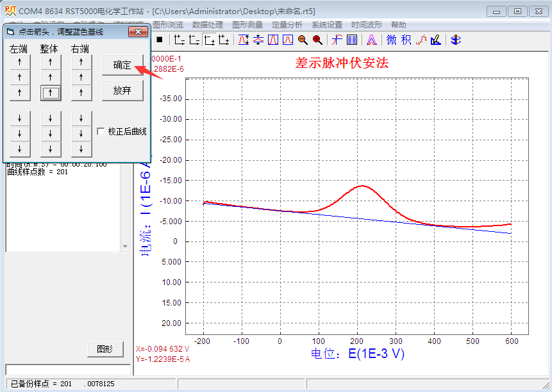Enable the 校正后曲线 checkbox
This screenshot has width=552, height=392.
point(101,131)
